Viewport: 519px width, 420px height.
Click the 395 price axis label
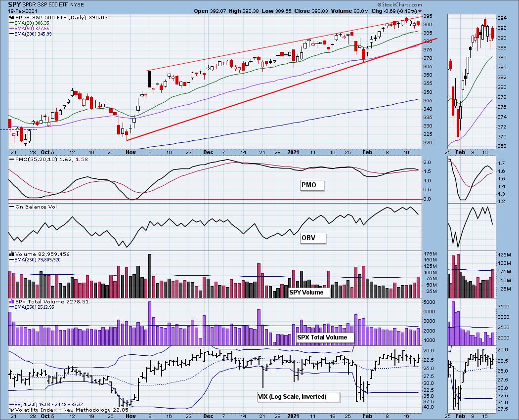coord(428,16)
